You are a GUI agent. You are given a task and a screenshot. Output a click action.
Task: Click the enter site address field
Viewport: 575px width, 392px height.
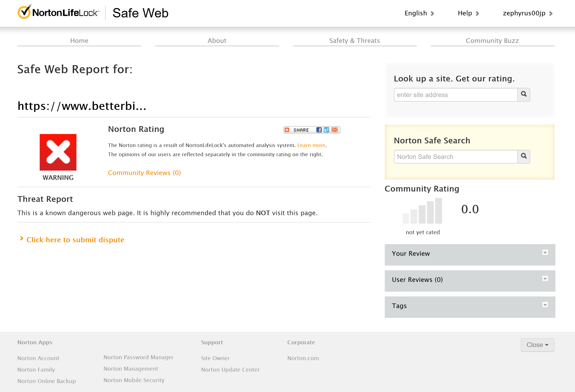pos(455,95)
